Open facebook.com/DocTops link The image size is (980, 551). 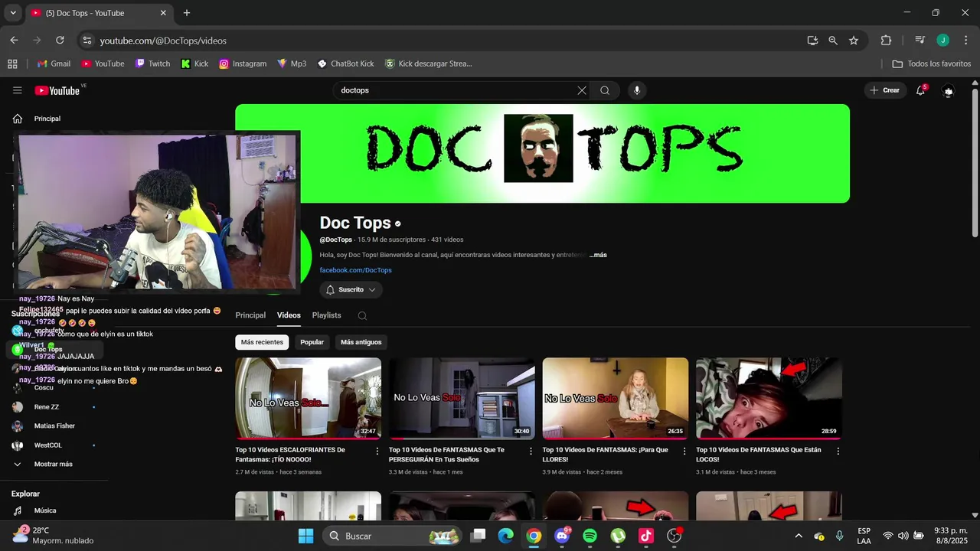355,270
